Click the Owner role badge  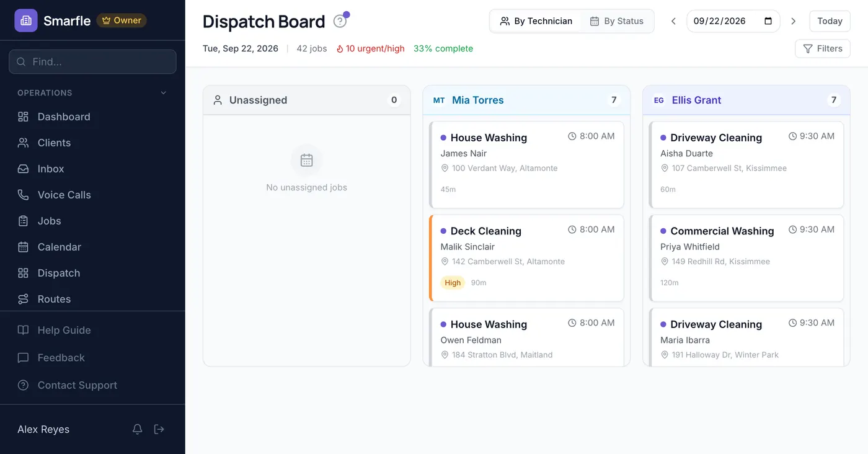[122, 20]
